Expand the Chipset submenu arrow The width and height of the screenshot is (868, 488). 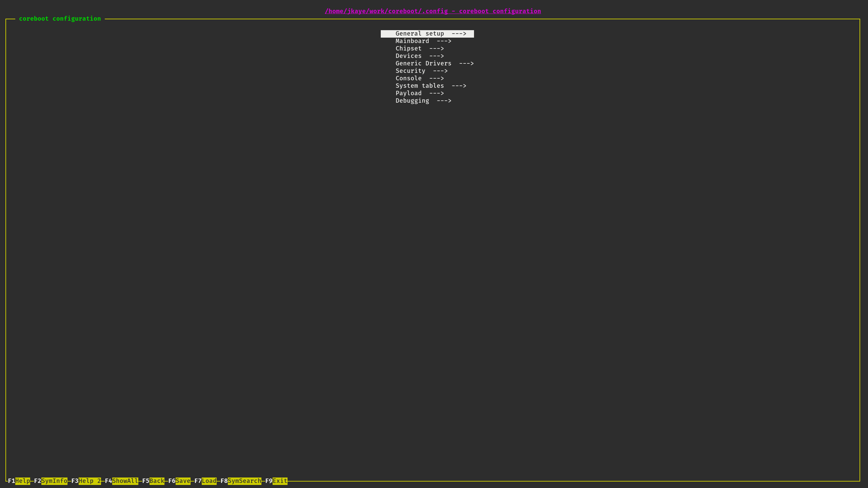[437, 48]
